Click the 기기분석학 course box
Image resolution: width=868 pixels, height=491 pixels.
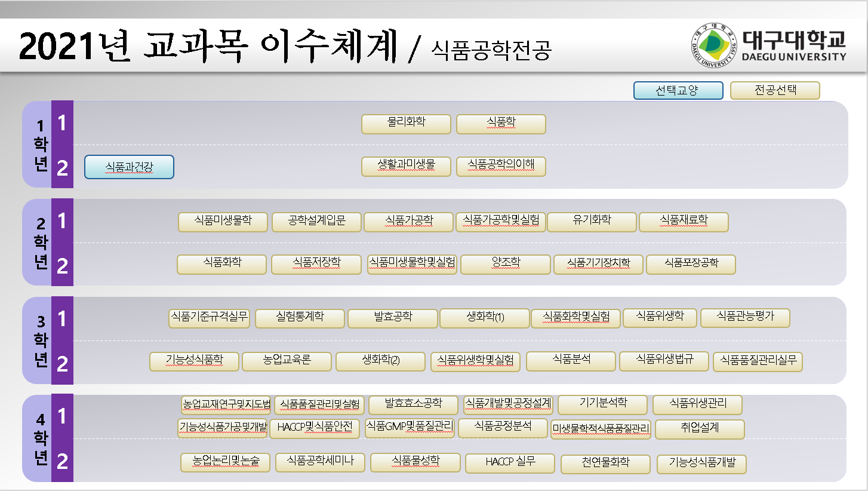(x=603, y=404)
